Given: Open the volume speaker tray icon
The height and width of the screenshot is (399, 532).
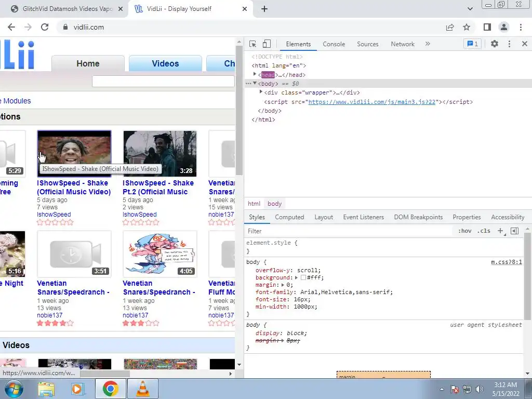Looking at the screenshot, I should 480,389.
